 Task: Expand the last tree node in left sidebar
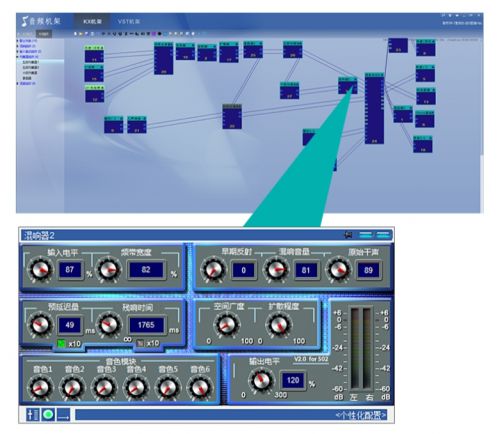(x=18, y=83)
